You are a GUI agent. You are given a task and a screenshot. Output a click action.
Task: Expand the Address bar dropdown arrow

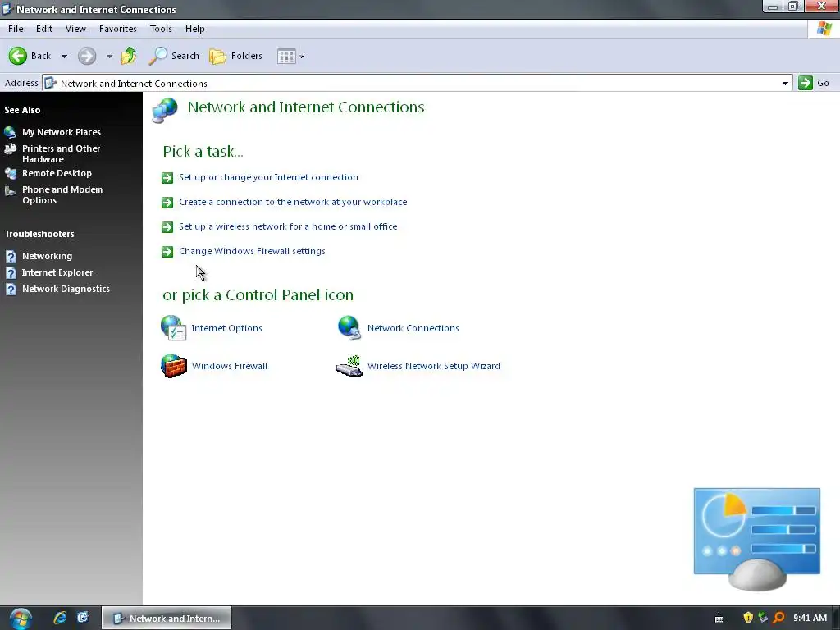click(x=785, y=83)
